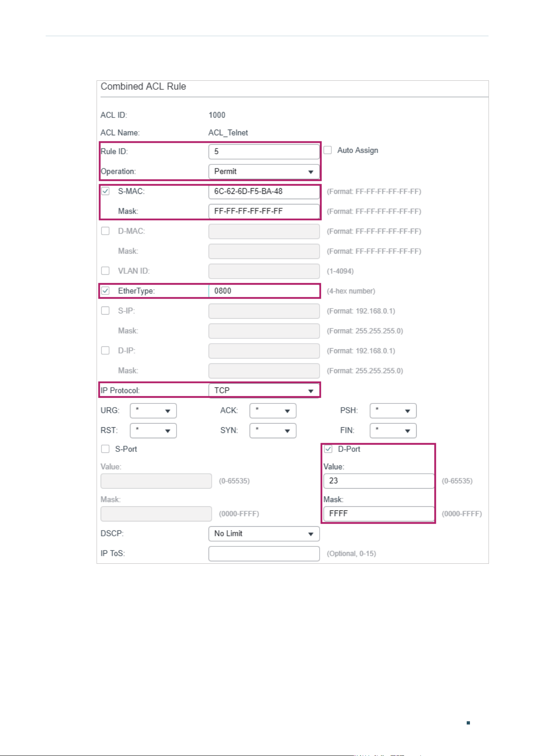Enable the S-Port checkbox
Viewport: 535px width, 756px height.
(105, 449)
